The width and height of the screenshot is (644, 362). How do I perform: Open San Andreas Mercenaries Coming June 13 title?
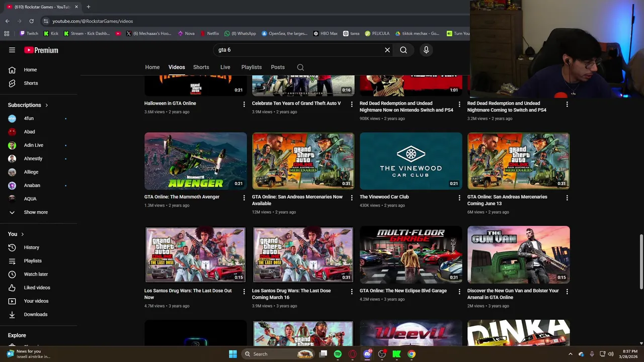507,200
